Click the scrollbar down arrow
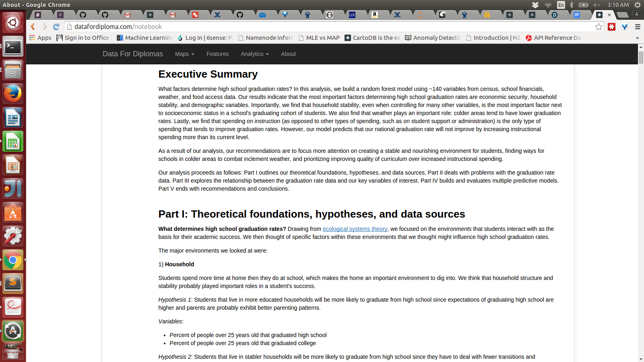Image resolution: width=644 pixels, height=362 pixels. (641, 359)
